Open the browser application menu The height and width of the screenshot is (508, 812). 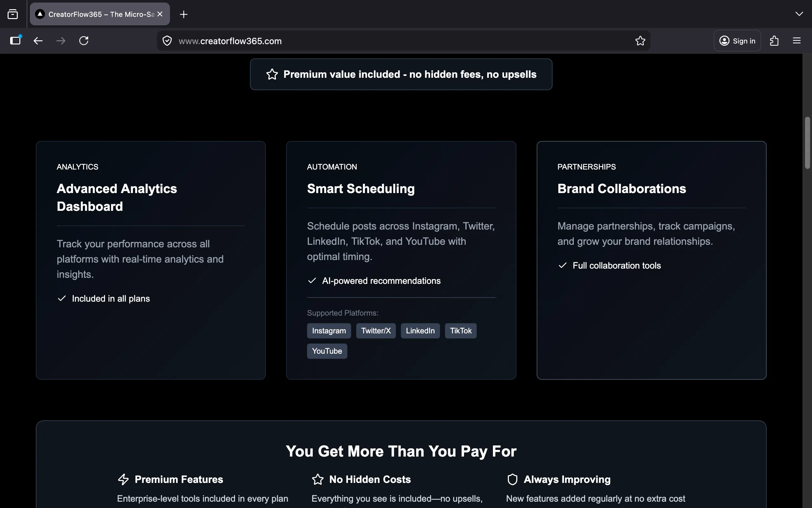796,41
